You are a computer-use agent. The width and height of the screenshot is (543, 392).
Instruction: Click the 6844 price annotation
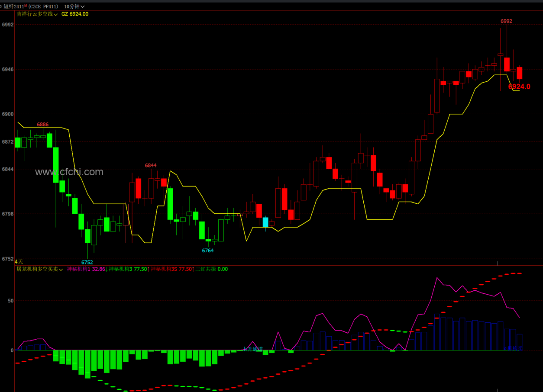tap(151, 166)
